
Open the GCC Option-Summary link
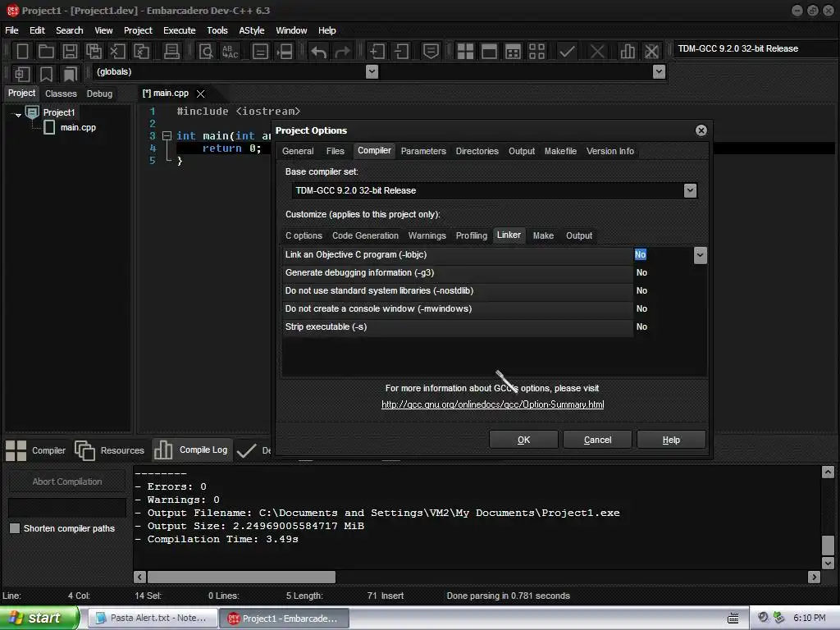(492, 404)
